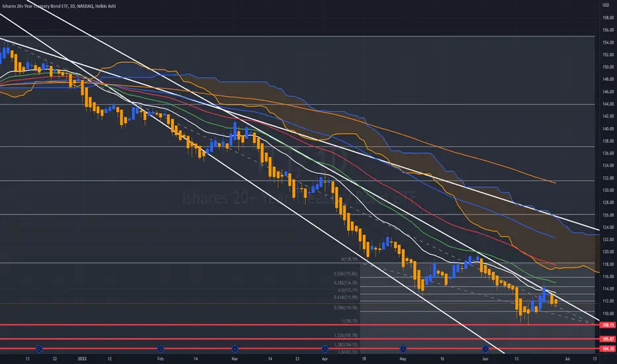
Task: Click the 0.5(113.17) Fibonacci level label
Action: click(x=348, y=291)
